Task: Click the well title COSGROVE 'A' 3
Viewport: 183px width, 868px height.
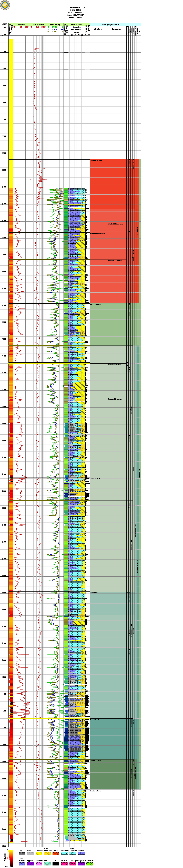Action: (x=77, y=7)
